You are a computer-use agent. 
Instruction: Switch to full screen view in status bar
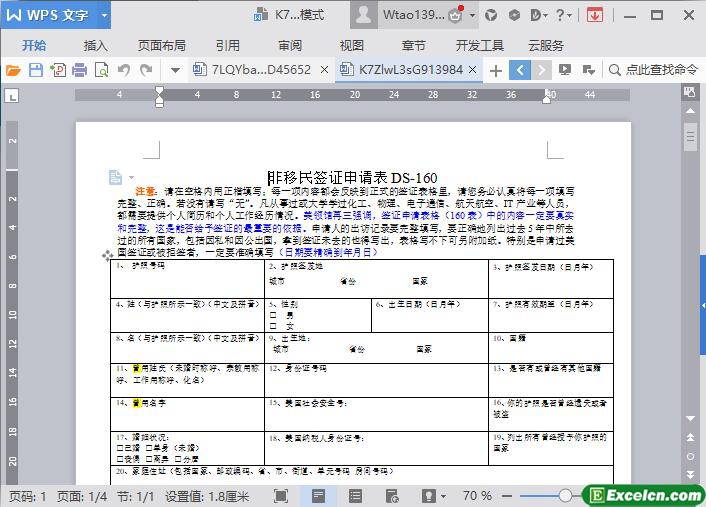(x=281, y=495)
